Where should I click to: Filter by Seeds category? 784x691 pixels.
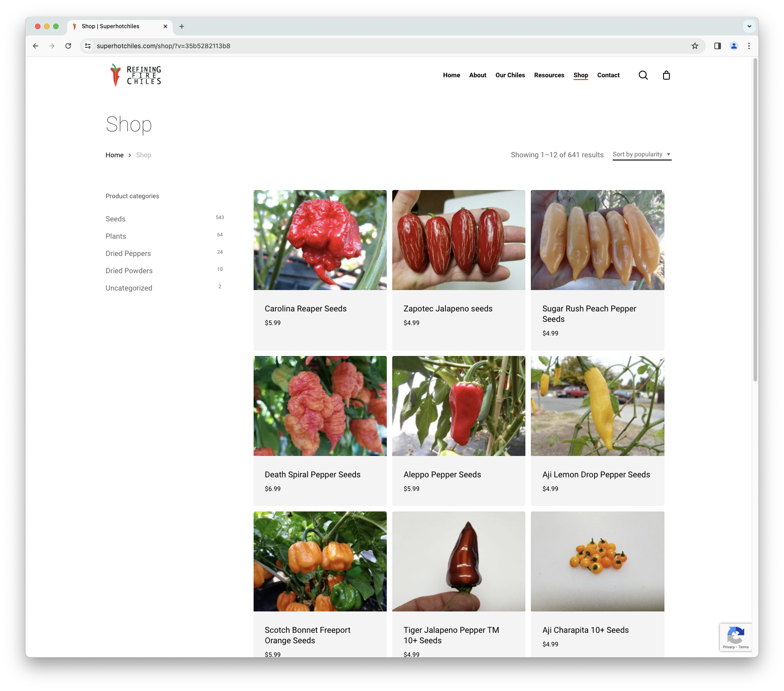115,219
